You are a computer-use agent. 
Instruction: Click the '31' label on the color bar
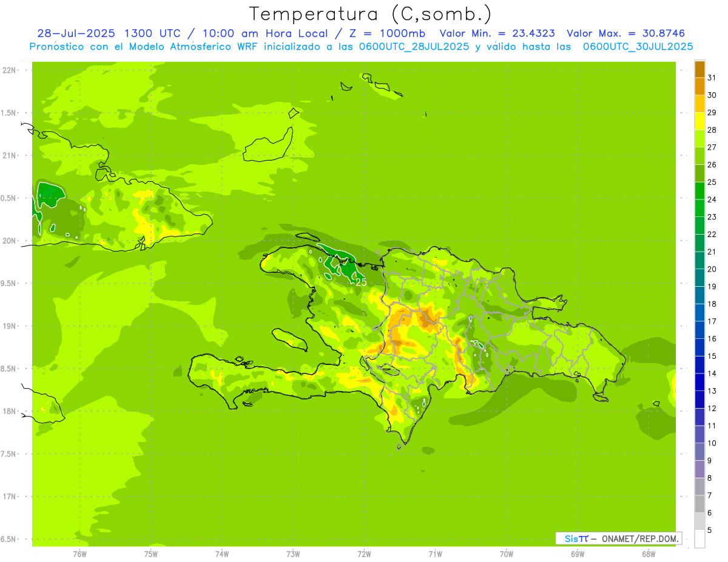pyautogui.click(x=712, y=78)
